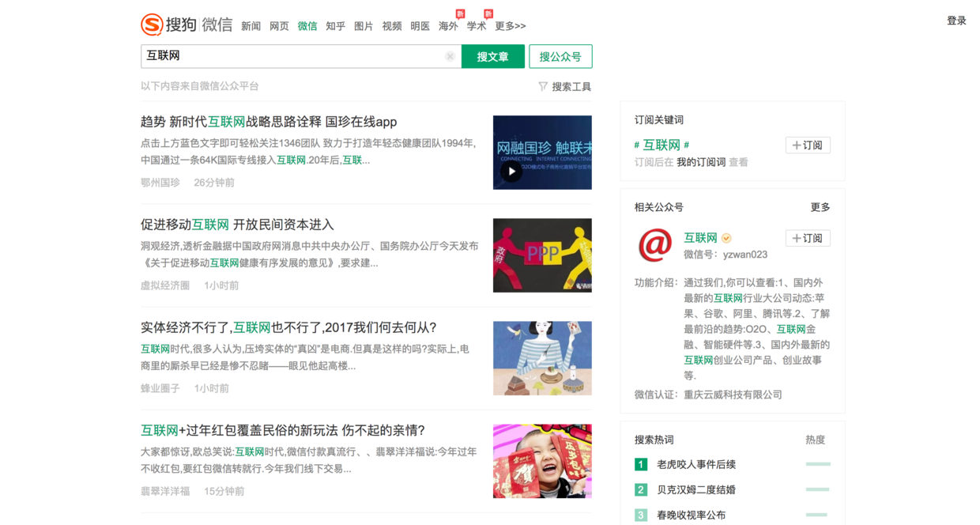Open article 互联网+过年红包覆盖民俗的新玩法
Image resolution: width=980 pixels, height=525 pixels.
click(x=283, y=430)
